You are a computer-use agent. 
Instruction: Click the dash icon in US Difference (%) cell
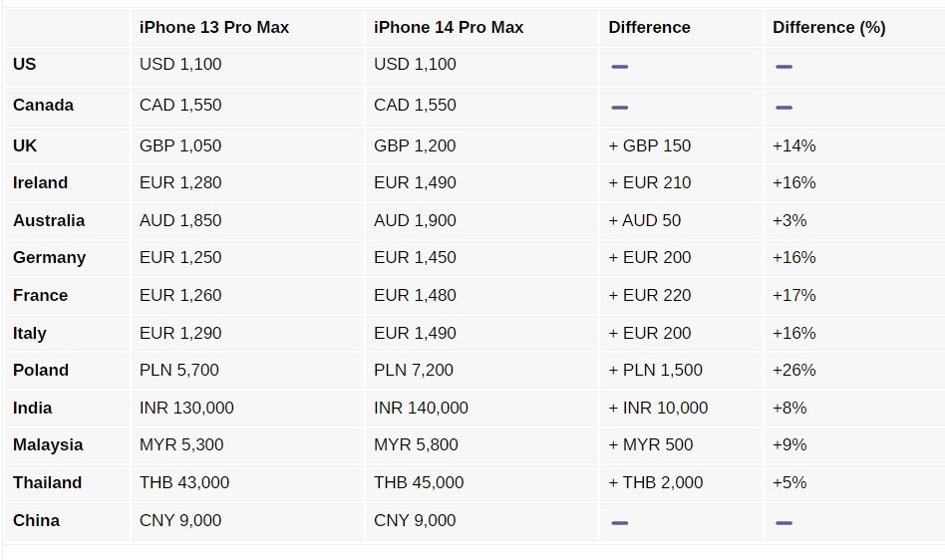[784, 67]
